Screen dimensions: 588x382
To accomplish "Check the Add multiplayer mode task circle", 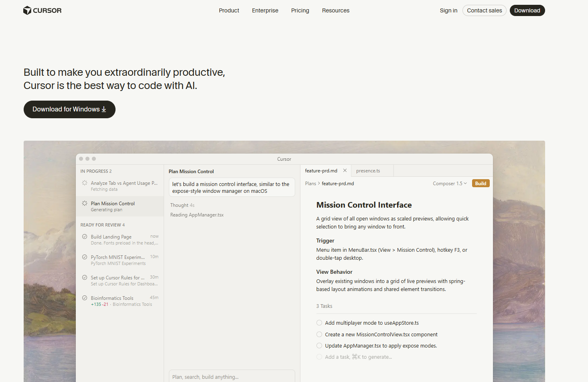I will (319, 323).
